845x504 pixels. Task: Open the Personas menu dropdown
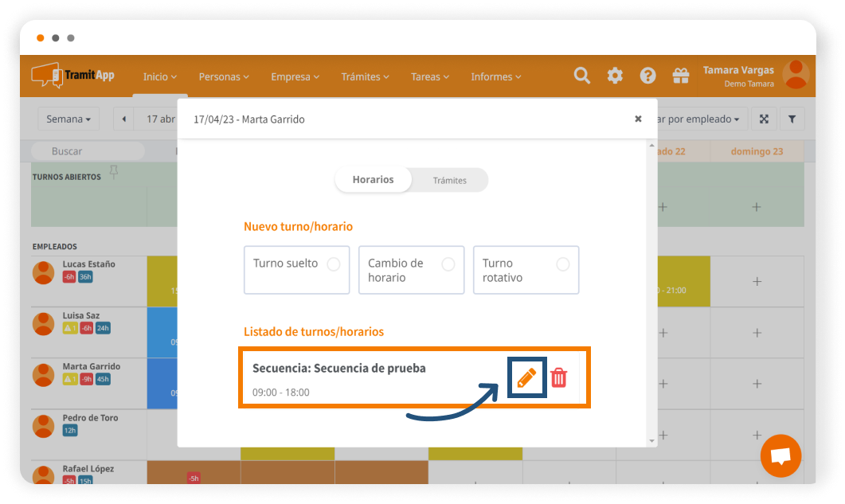coord(224,77)
